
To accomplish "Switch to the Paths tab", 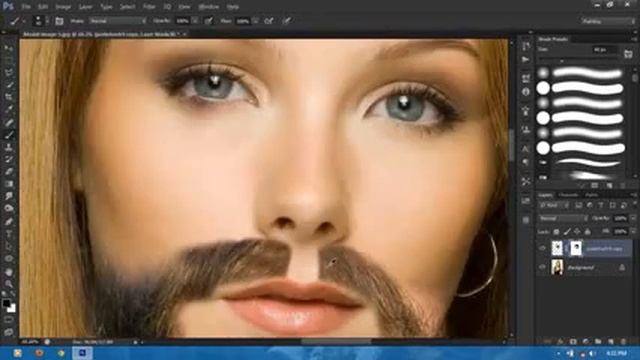I will (591, 195).
